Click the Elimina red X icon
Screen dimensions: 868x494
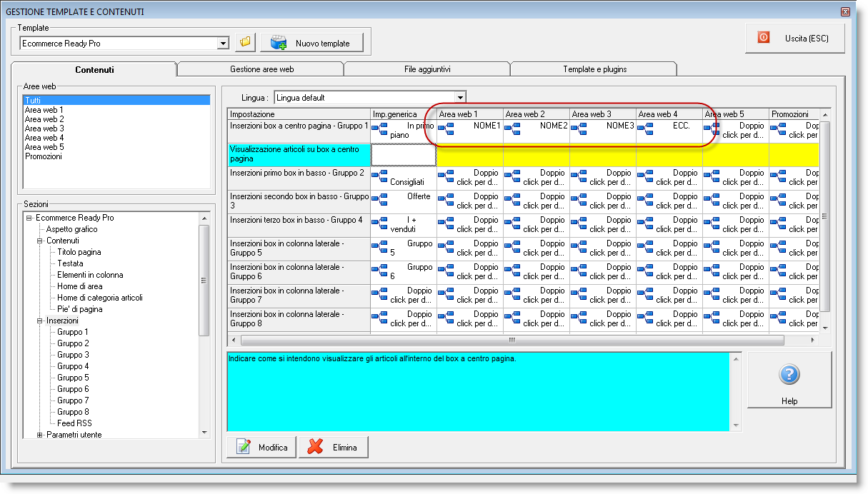point(315,448)
